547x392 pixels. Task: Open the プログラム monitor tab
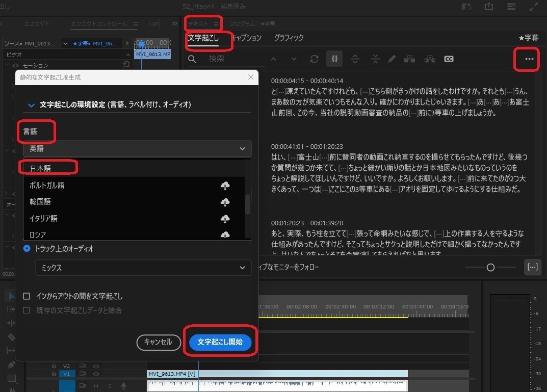[x=252, y=24]
